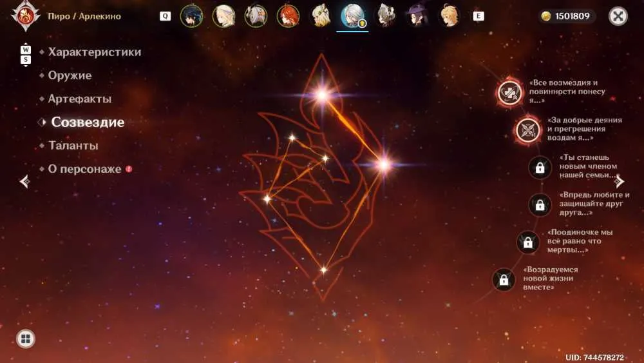Image resolution: width=644 pixels, height=363 pixels.
Task: Click the text «Ты станешь новым членом нашей семьи…»
Action: [589, 166]
